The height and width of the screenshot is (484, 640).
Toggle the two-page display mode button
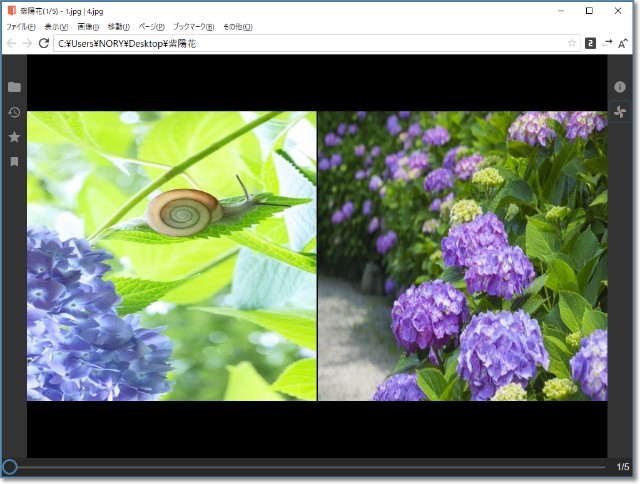(590, 44)
